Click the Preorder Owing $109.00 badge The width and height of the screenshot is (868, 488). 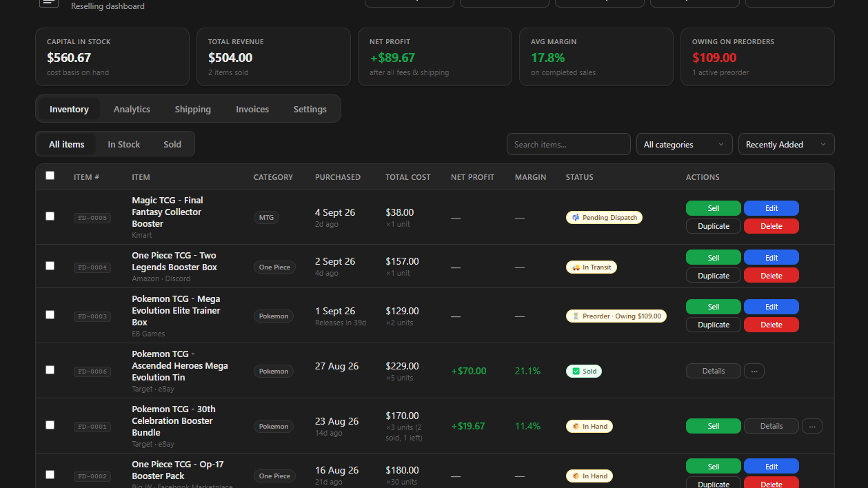[x=616, y=316]
